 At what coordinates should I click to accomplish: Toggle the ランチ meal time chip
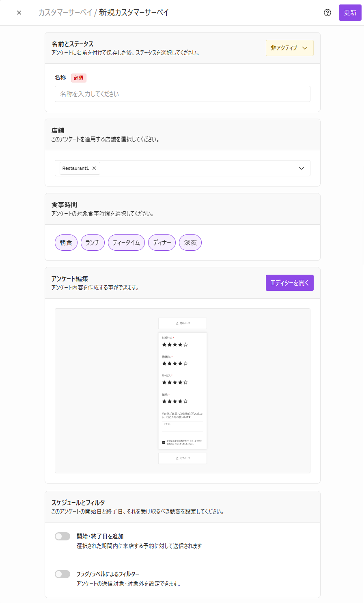[x=93, y=243]
